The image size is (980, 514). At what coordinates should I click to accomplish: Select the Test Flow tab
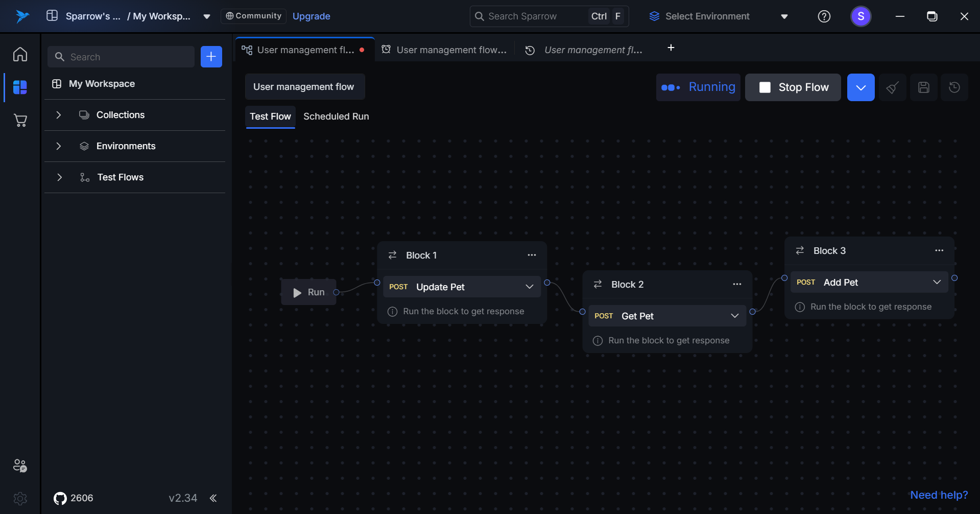pyautogui.click(x=270, y=116)
